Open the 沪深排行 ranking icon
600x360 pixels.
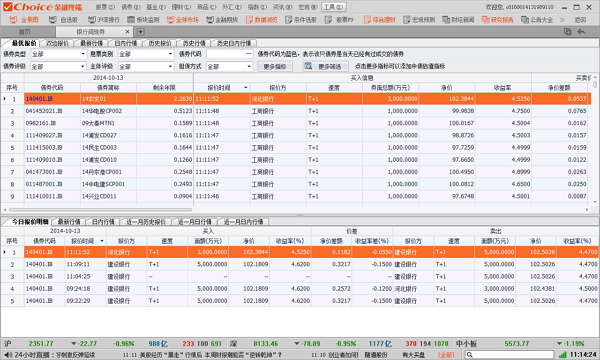point(92,20)
